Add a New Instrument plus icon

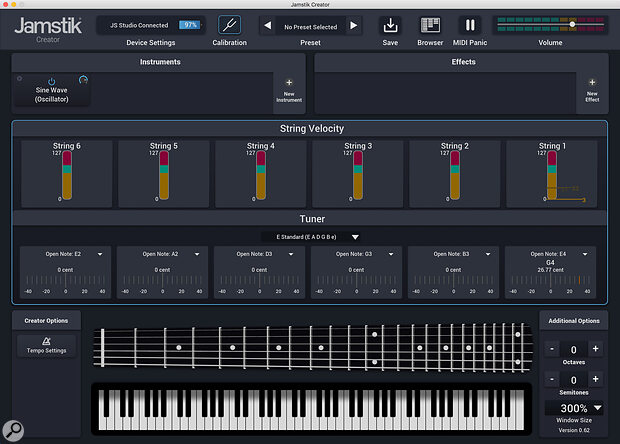(289, 83)
